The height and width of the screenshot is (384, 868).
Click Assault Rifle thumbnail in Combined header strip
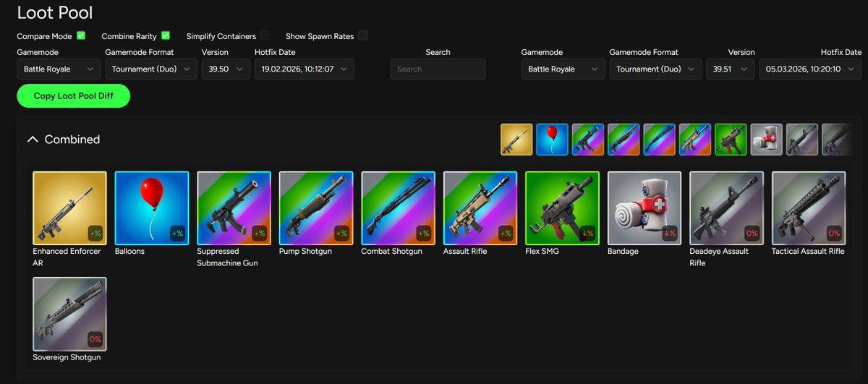pos(695,139)
